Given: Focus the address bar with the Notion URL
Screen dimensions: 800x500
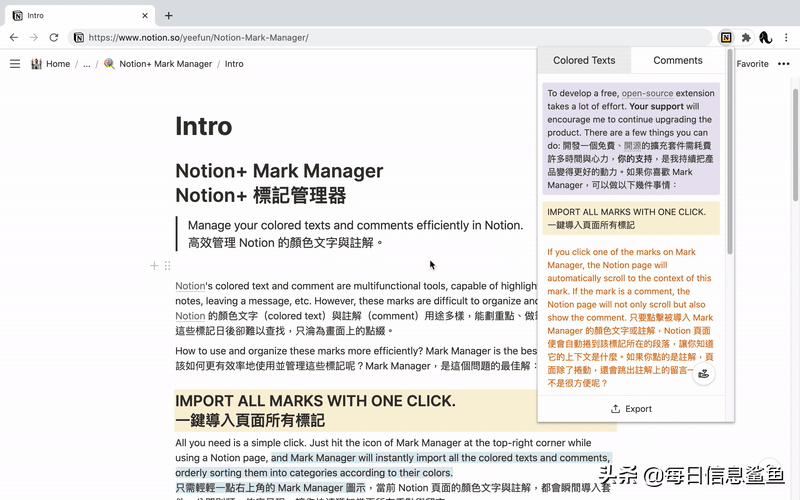Looking at the screenshot, I should click(x=390, y=37).
